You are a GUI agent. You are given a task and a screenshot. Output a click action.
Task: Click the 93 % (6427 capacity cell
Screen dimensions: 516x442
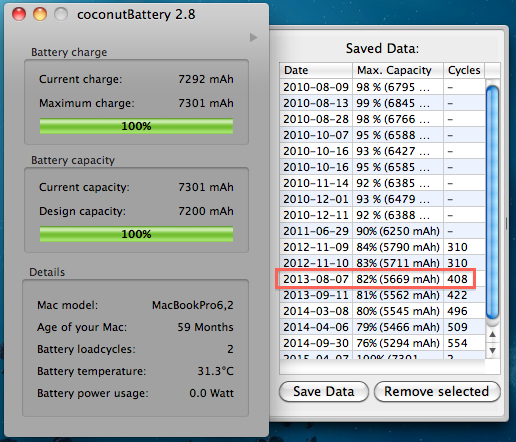pos(398,151)
